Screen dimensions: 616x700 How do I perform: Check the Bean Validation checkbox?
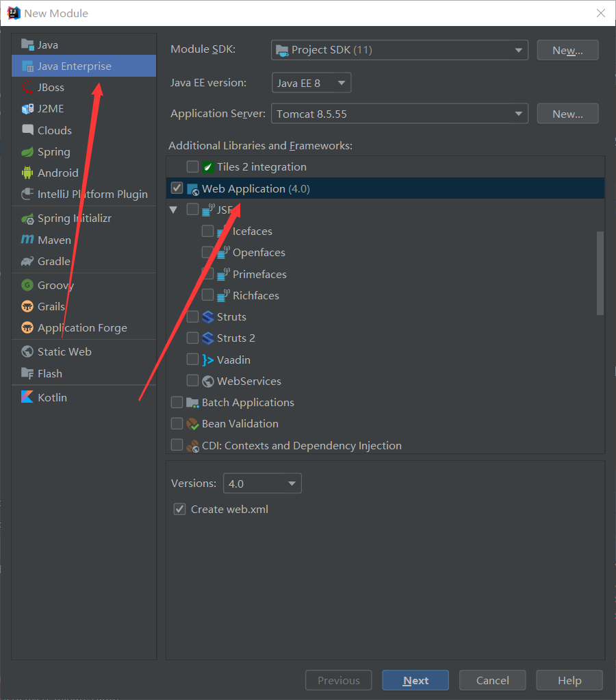click(x=177, y=423)
